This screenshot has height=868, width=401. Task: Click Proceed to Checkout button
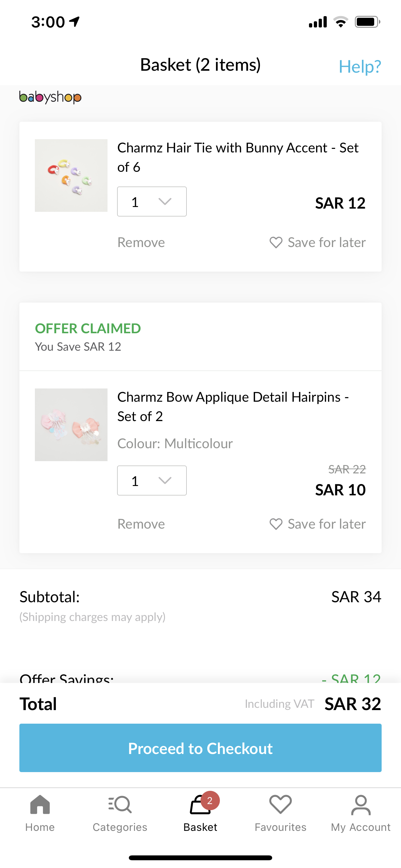tap(200, 748)
